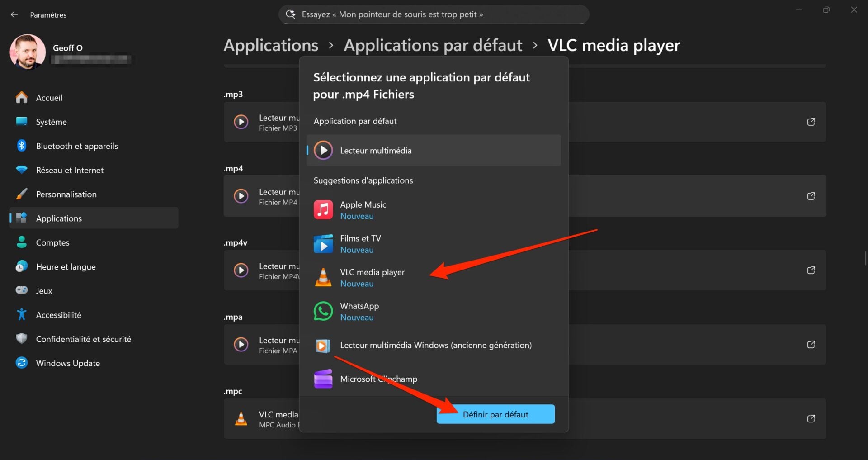Image resolution: width=868 pixels, height=460 pixels.
Task: Click the WhatsApp app icon
Action: [x=323, y=311]
